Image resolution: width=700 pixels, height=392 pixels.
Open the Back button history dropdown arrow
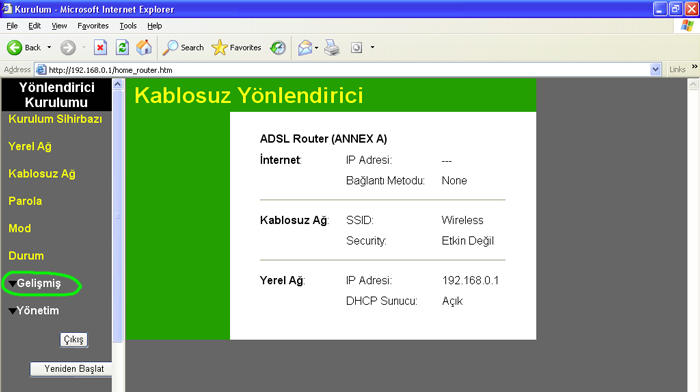(x=49, y=47)
